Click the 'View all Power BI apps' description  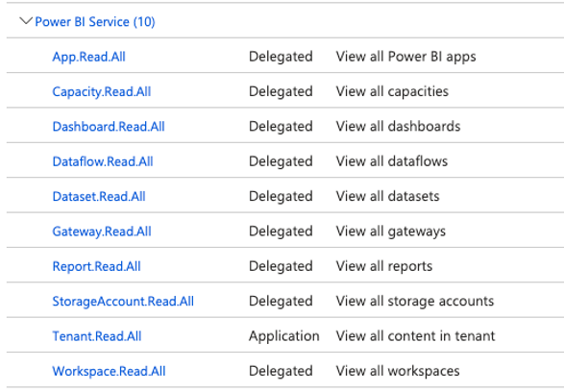coord(405,57)
